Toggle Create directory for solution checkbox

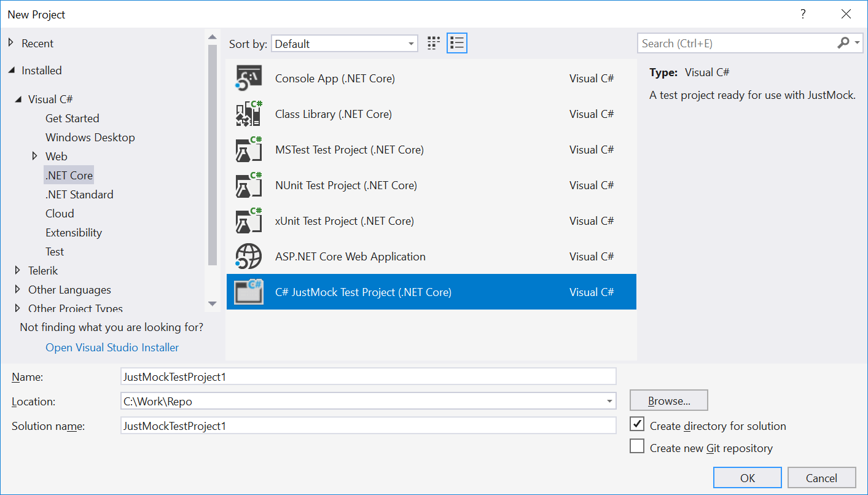click(x=637, y=424)
